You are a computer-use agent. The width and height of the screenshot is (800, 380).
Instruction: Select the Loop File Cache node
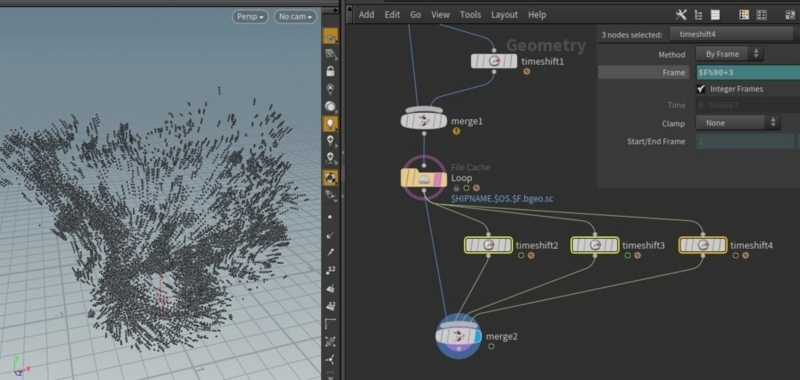click(x=424, y=178)
